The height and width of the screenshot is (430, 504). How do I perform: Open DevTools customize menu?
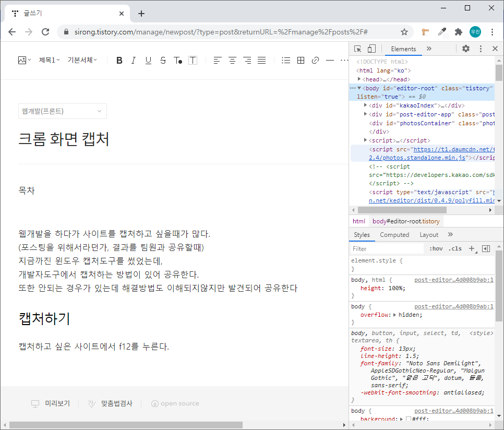(481, 49)
